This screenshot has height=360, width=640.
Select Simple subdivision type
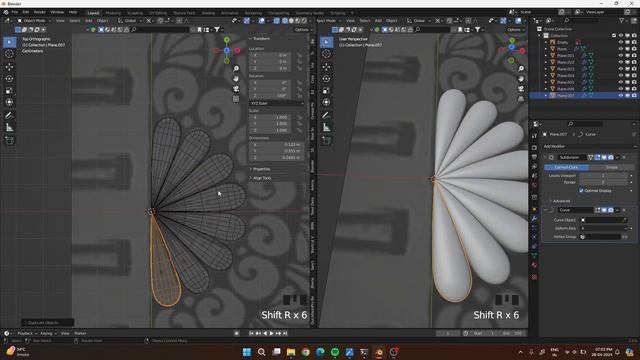(611, 167)
